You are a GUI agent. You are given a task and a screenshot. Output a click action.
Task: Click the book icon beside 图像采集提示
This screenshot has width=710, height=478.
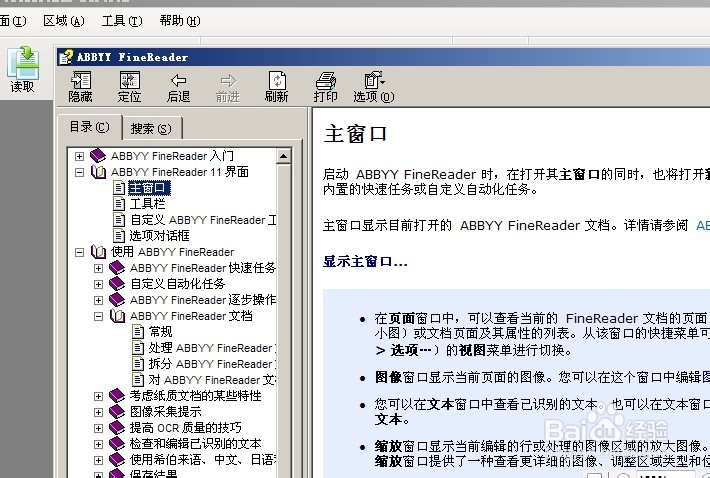pyautogui.click(x=117, y=412)
